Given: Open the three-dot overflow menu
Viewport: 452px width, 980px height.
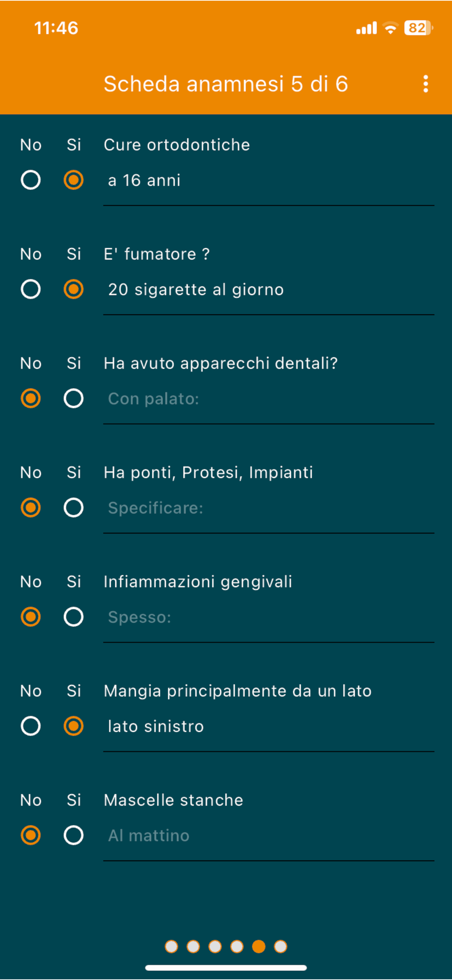Looking at the screenshot, I should (426, 84).
